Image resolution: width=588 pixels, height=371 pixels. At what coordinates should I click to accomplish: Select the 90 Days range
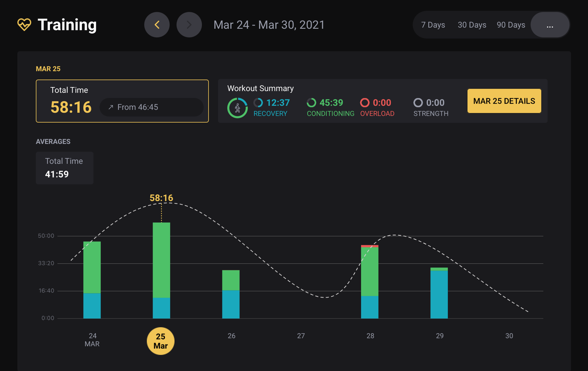coord(511,25)
